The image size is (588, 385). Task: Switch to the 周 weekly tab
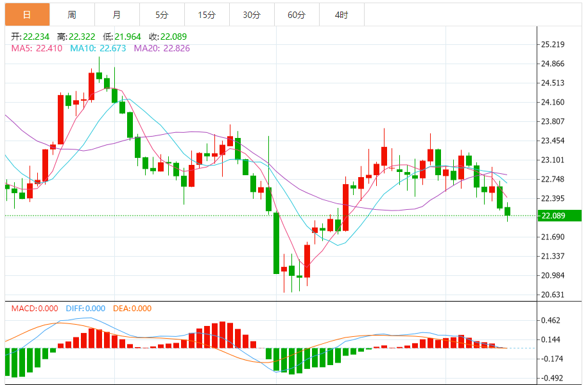(72, 15)
